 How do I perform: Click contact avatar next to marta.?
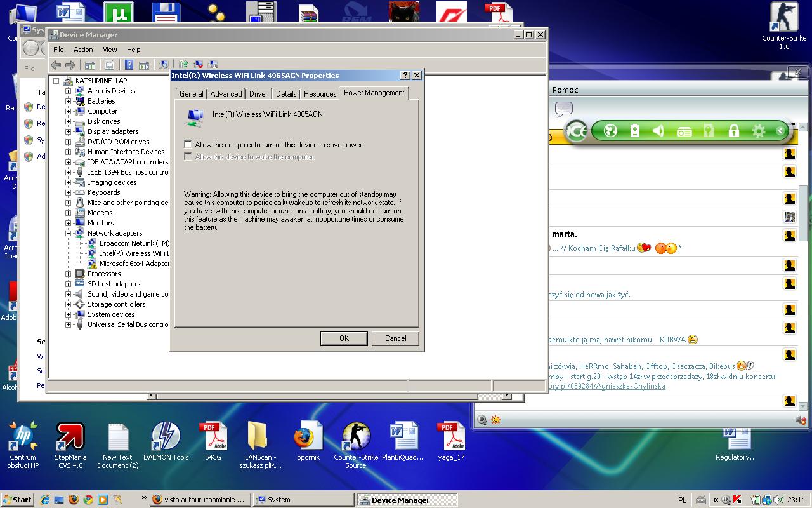tap(789, 235)
